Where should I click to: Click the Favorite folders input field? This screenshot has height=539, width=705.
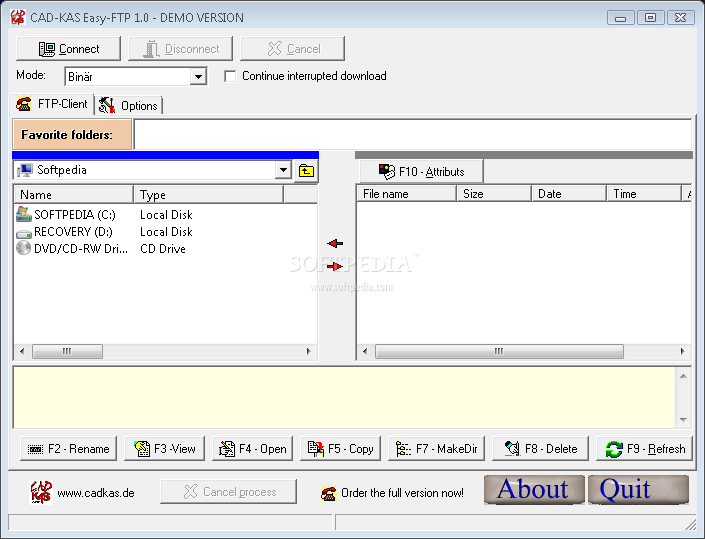412,134
